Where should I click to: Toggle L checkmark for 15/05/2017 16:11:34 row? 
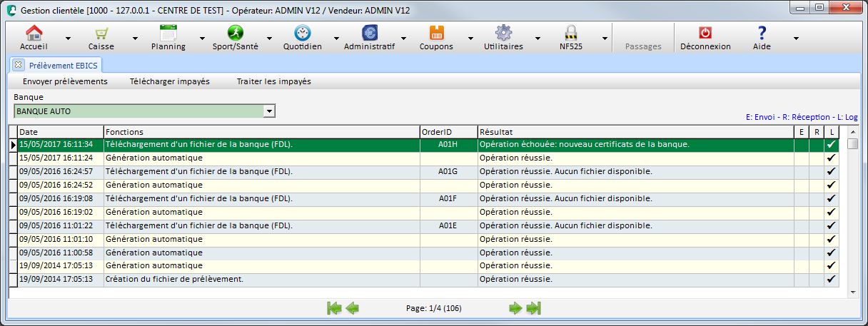[832, 144]
